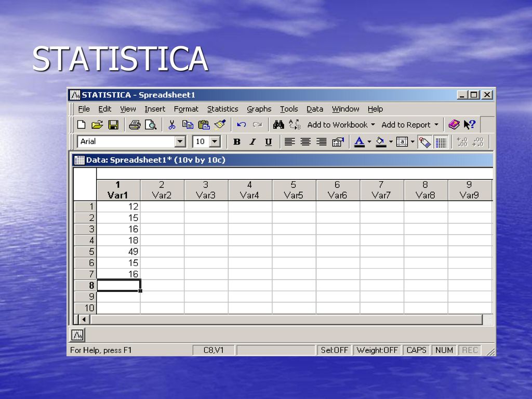Click the horizontal scrollbar track

tap(286, 320)
